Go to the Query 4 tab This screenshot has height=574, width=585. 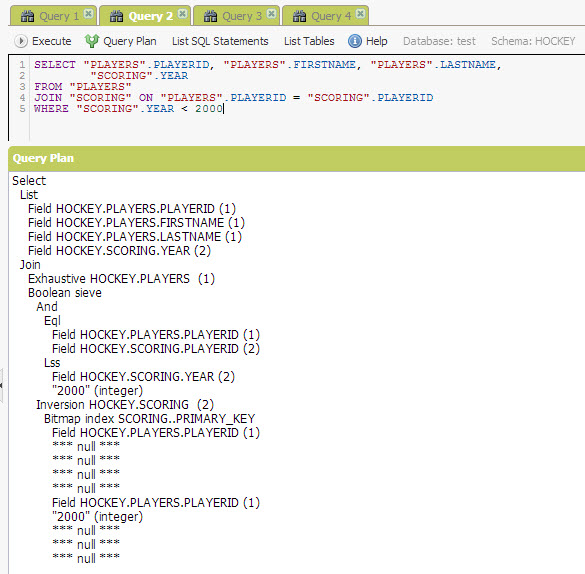[331, 16]
